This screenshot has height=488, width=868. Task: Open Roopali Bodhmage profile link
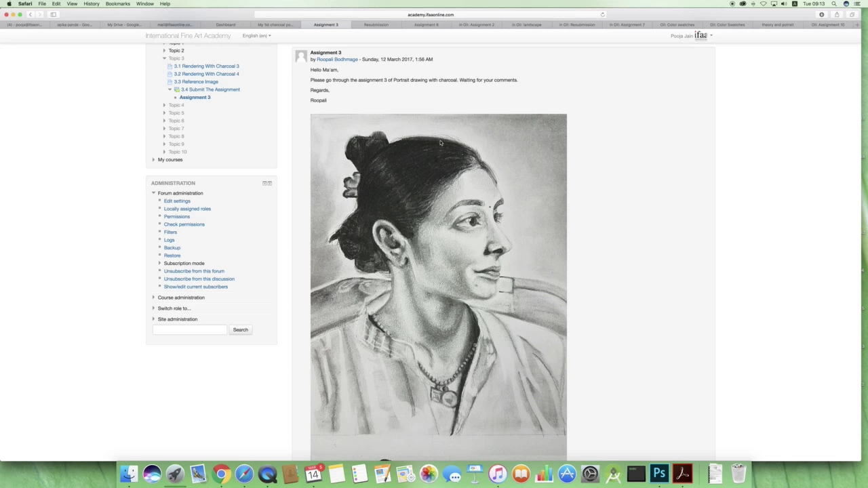(337, 60)
